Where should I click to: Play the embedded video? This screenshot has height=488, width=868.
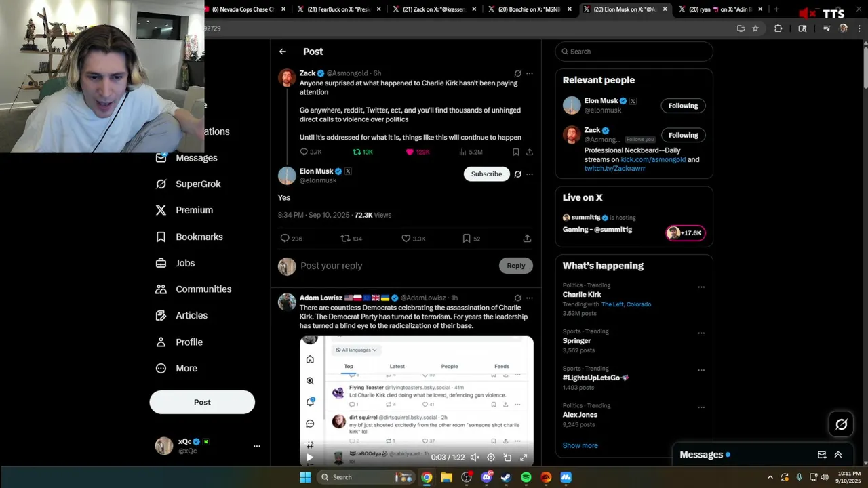pyautogui.click(x=310, y=457)
